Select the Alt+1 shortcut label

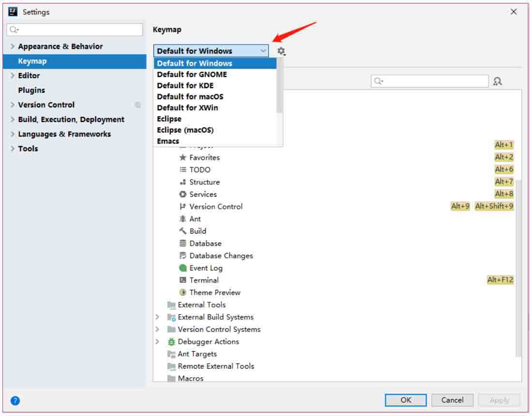(504, 145)
